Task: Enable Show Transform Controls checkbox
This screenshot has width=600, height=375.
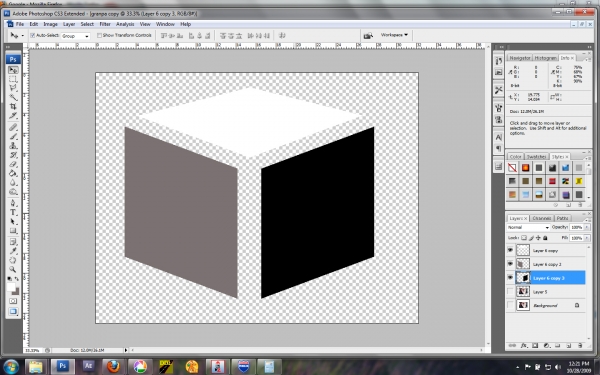Action: coord(99,35)
